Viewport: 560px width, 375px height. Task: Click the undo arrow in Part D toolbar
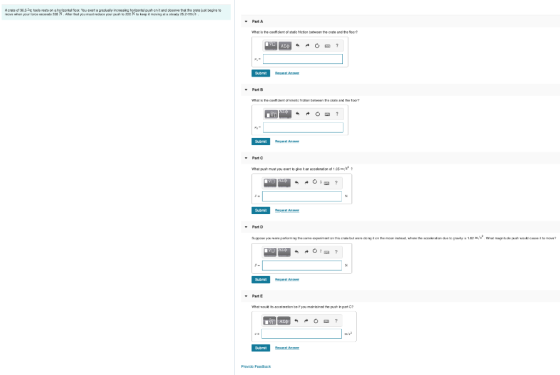click(296, 252)
